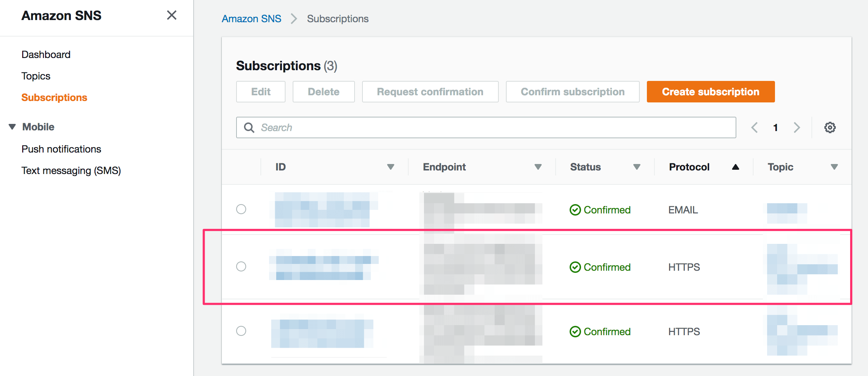Click the Subscriptions (3) heading
This screenshot has width=868, height=376.
(287, 66)
